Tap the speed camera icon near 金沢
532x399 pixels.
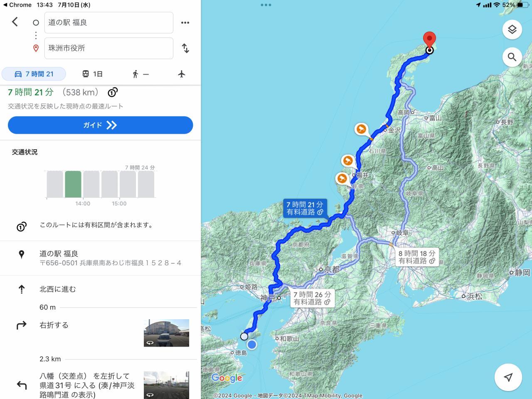362,129
